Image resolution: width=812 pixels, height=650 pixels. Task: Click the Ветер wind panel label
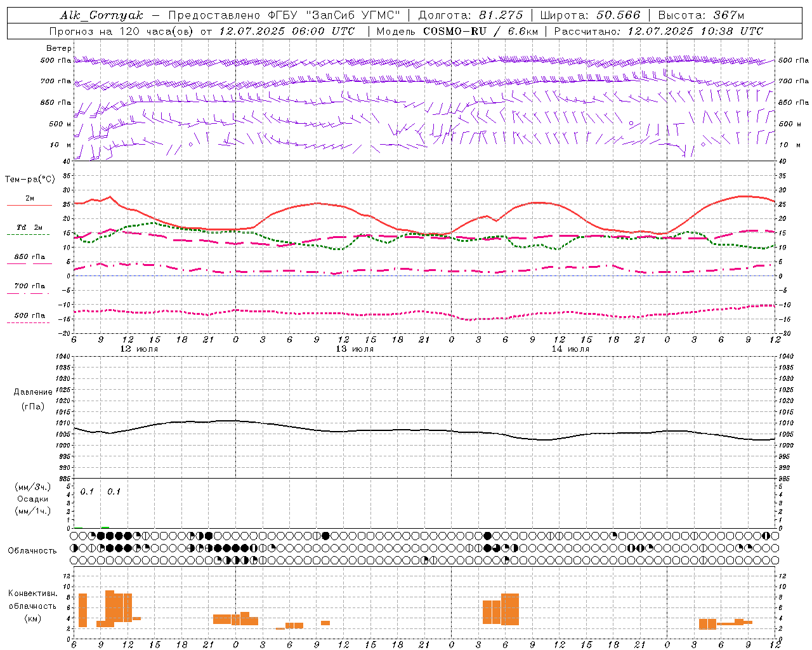point(58,48)
